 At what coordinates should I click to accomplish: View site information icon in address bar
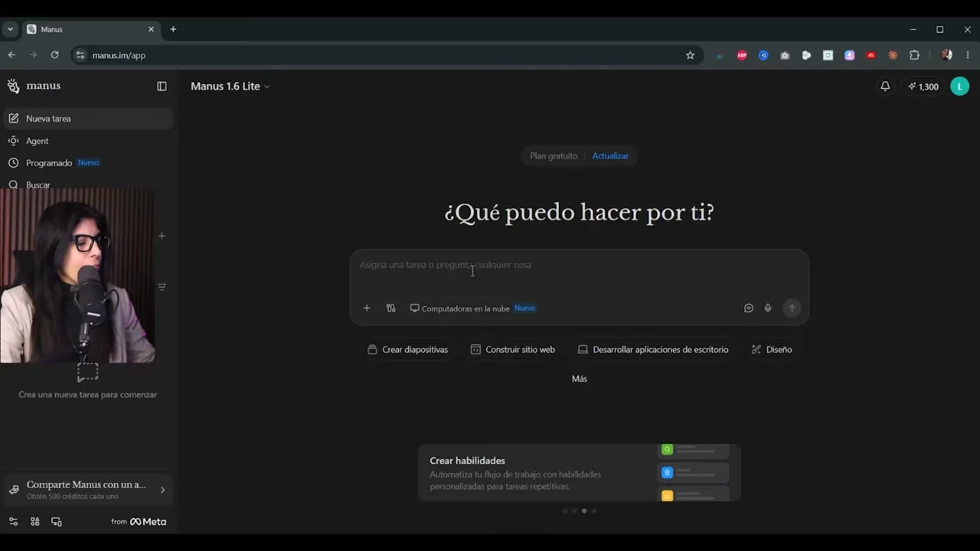point(80,55)
